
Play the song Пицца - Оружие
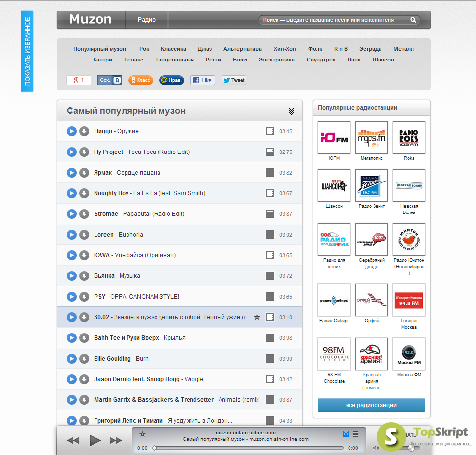72,131
